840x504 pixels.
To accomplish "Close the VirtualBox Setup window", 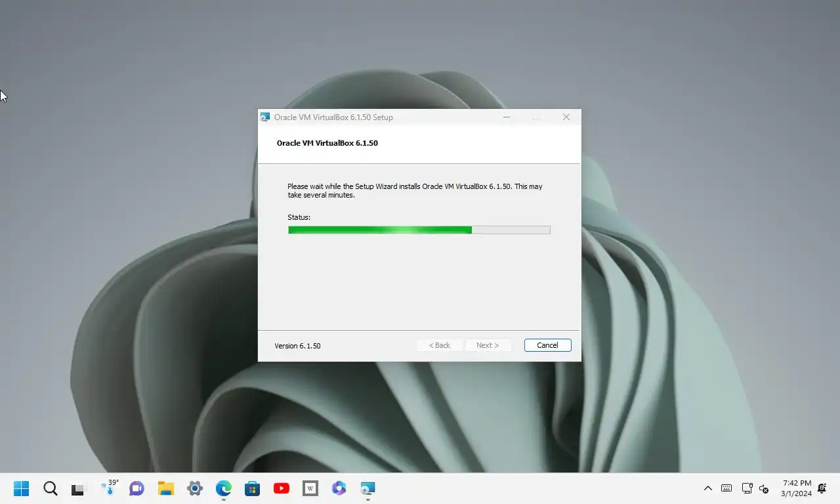I will [566, 117].
